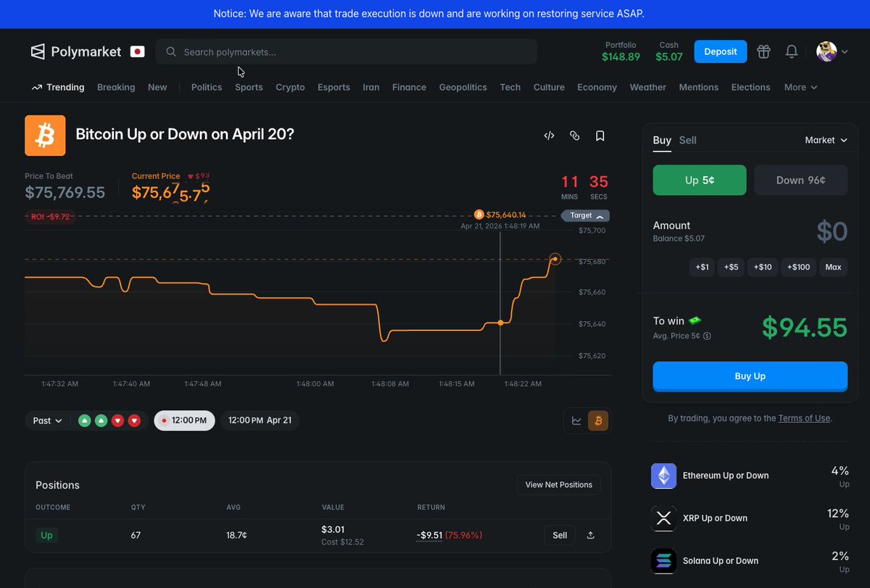This screenshot has width=870, height=588.
Task: Collapse the Target price label
Action: pyautogui.click(x=585, y=215)
